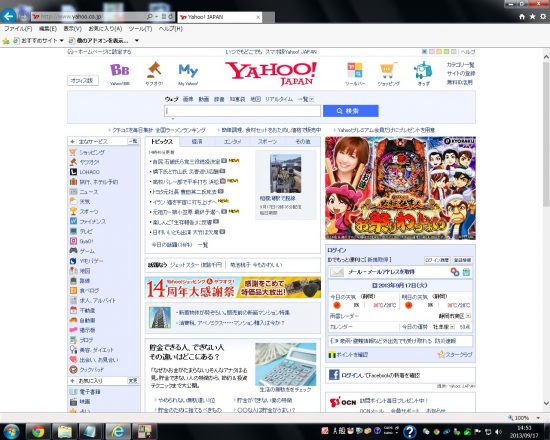Open Shopping in the services sidebar

click(92, 152)
